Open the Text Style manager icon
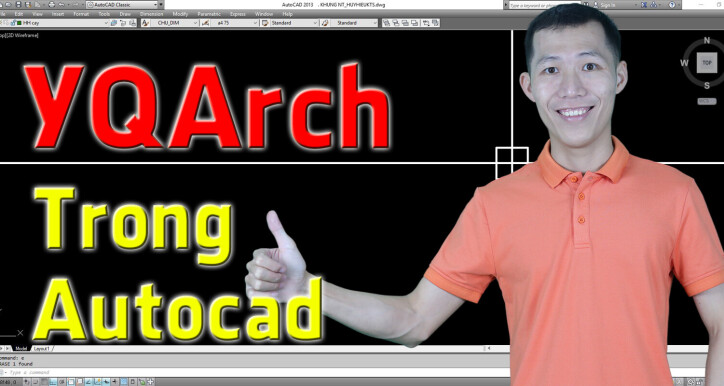Screen dimensions: 724x386 (145, 23)
